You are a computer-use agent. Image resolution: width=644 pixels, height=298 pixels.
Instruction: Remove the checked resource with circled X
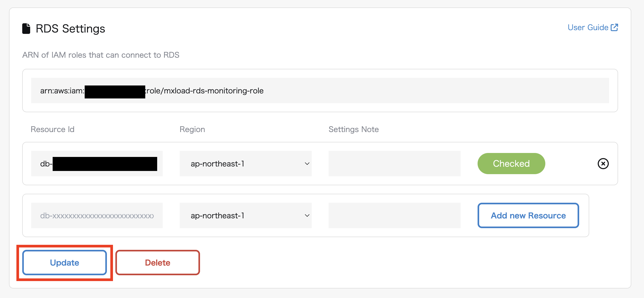coord(603,164)
